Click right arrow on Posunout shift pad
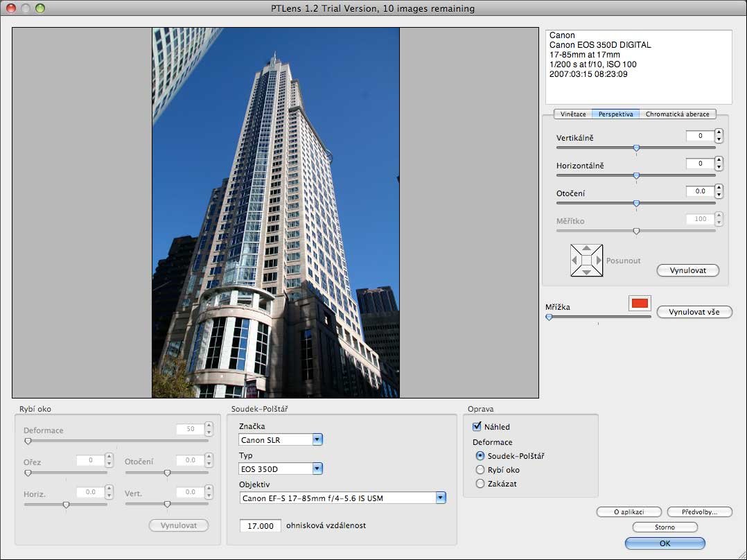747x560 pixels. click(x=599, y=261)
